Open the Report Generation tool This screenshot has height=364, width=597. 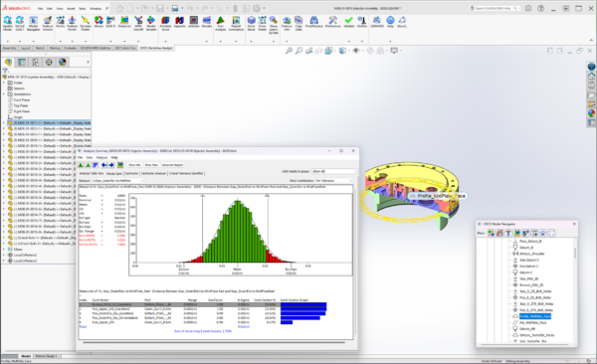pyautogui.click(x=236, y=24)
